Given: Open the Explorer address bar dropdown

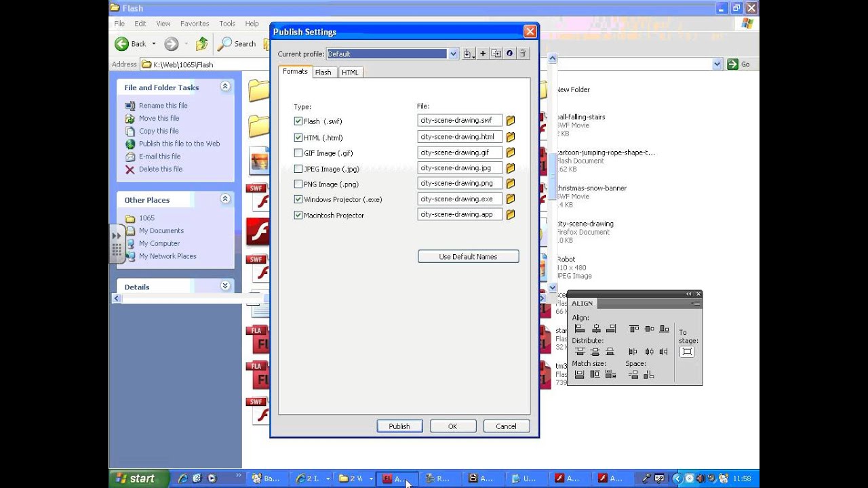Looking at the screenshot, I should click(717, 64).
